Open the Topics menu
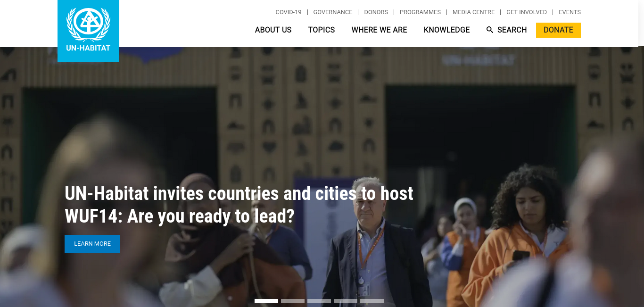The height and width of the screenshot is (307, 644). coord(322,30)
